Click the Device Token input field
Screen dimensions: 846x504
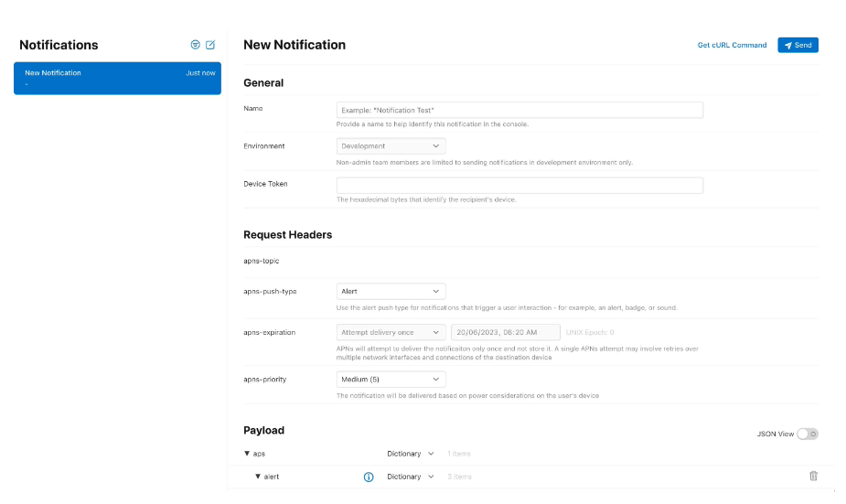pos(519,185)
